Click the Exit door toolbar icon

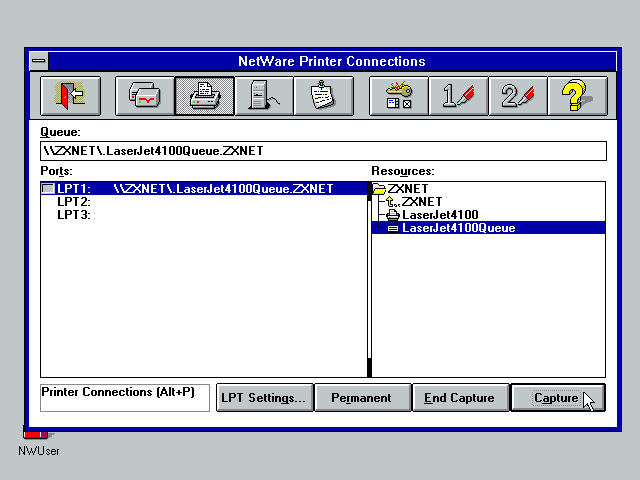point(70,96)
